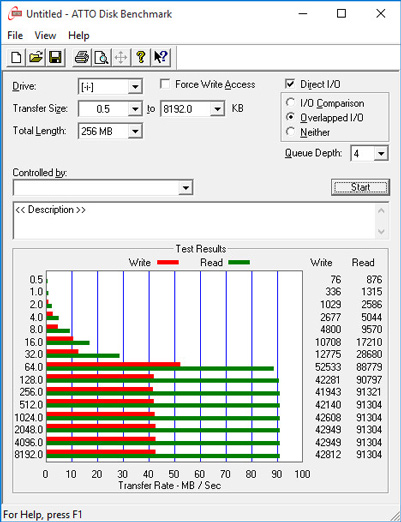
Task: Click the Save floppy disk icon
Action: [x=55, y=57]
